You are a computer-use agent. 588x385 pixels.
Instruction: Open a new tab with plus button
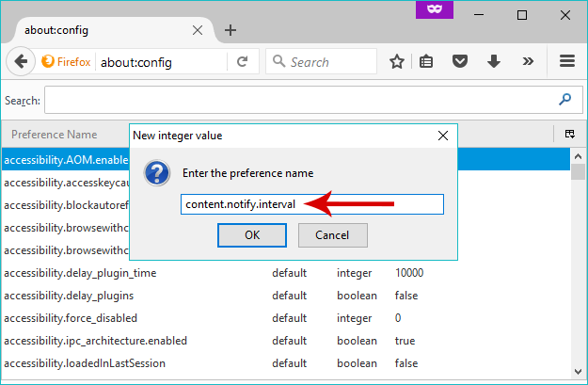[x=230, y=30]
